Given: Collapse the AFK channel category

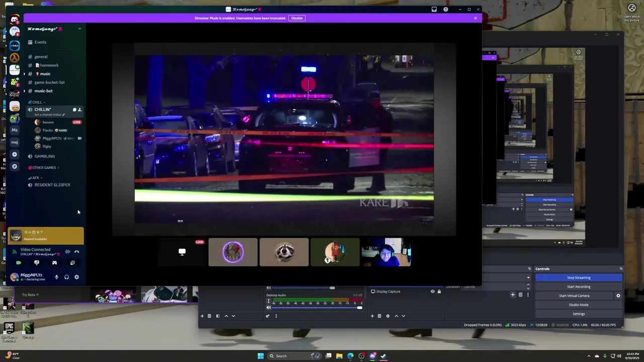Looking at the screenshot, I should (x=35, y=177).
